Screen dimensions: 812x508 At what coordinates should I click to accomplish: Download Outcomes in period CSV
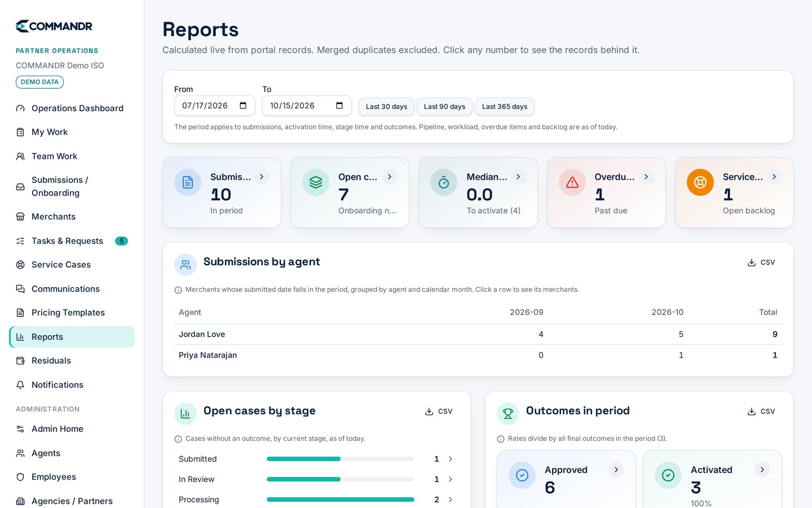click(761, 411)
